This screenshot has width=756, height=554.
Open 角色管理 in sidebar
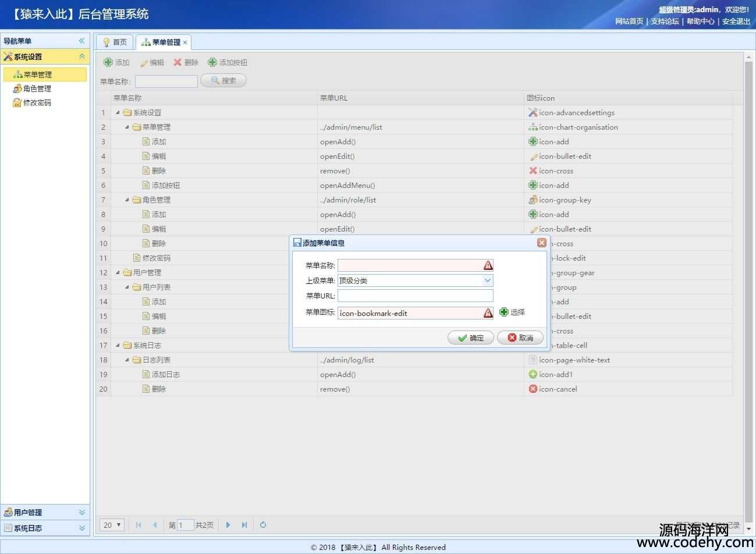click(37, 88)
